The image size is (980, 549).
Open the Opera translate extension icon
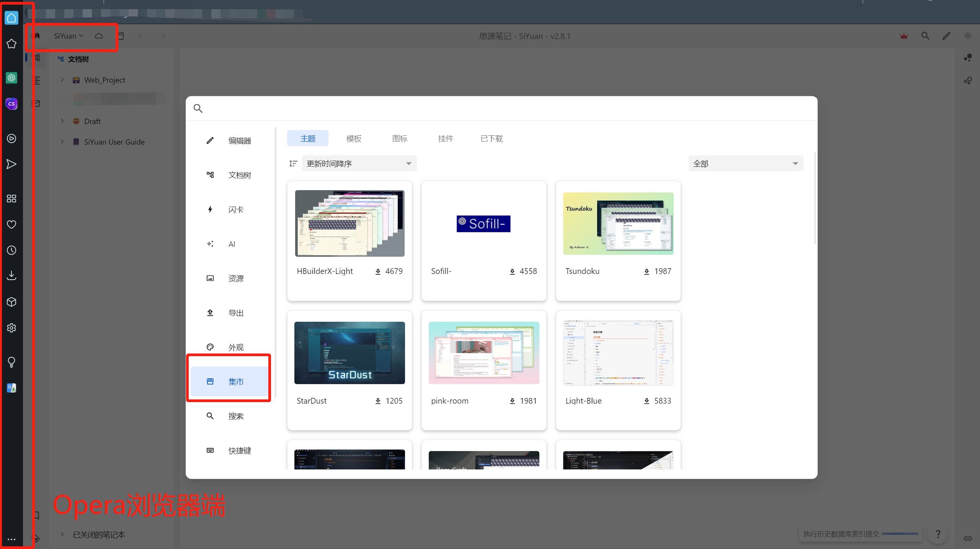(11, 388)
